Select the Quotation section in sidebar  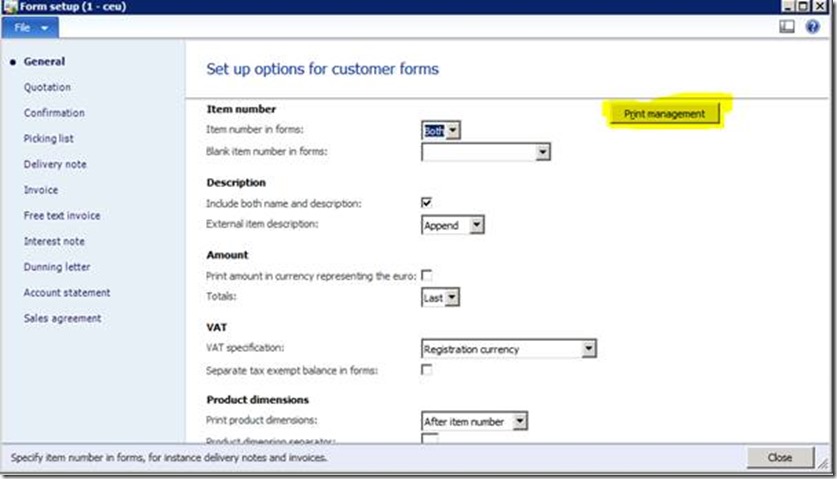pos(47,88)
